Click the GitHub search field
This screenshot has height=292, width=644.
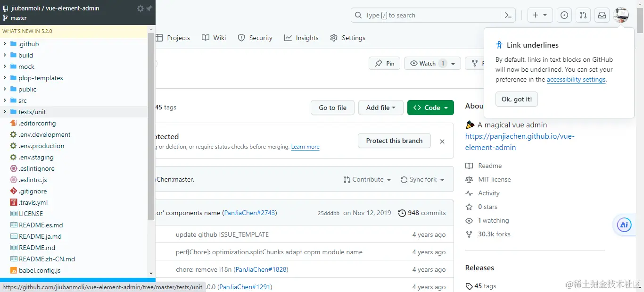click(427, 15)
